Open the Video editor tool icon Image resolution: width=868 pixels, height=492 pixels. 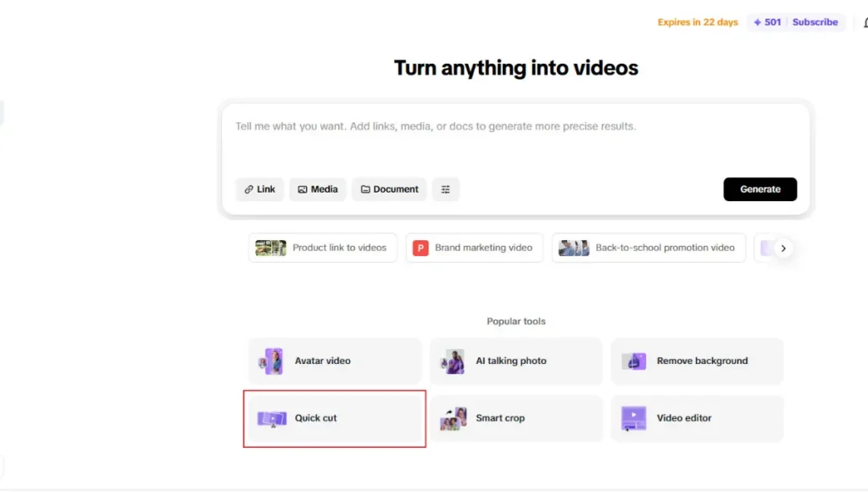634,418
